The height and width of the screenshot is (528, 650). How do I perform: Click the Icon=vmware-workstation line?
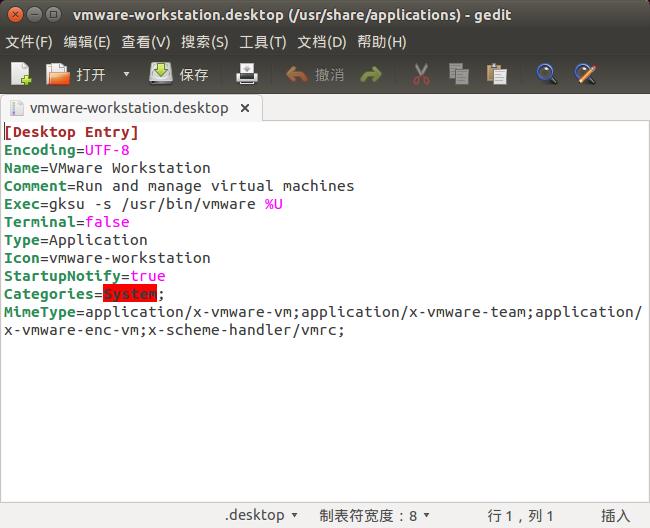click(107, 258)
